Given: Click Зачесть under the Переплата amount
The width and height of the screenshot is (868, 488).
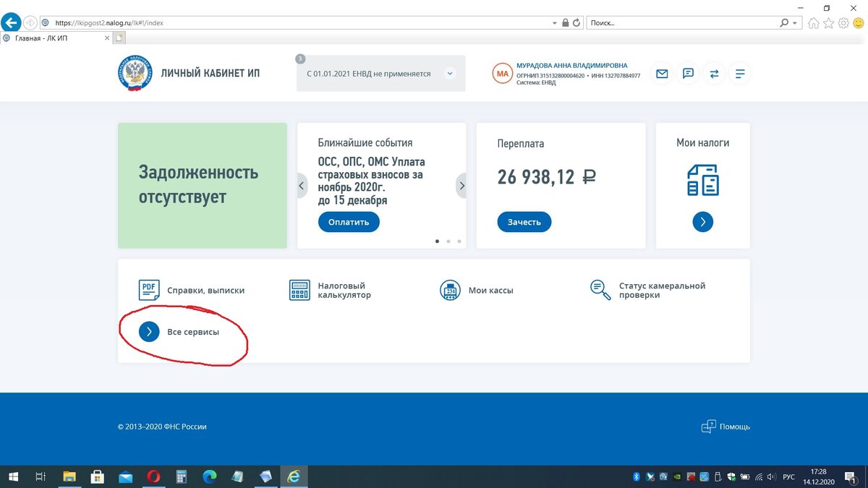Looking at the screenshot, I should click(x=524, y=222).
